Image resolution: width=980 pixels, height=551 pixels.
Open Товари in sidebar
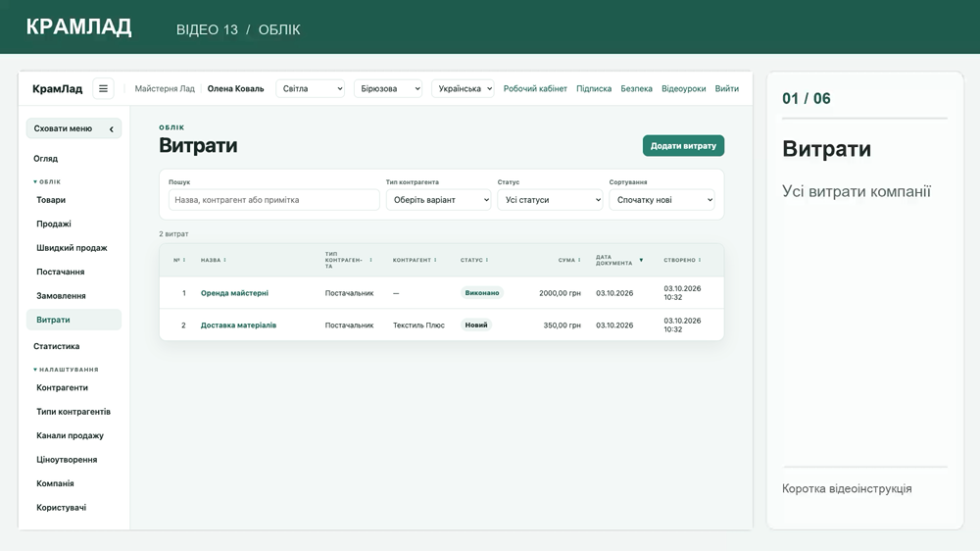51,200
